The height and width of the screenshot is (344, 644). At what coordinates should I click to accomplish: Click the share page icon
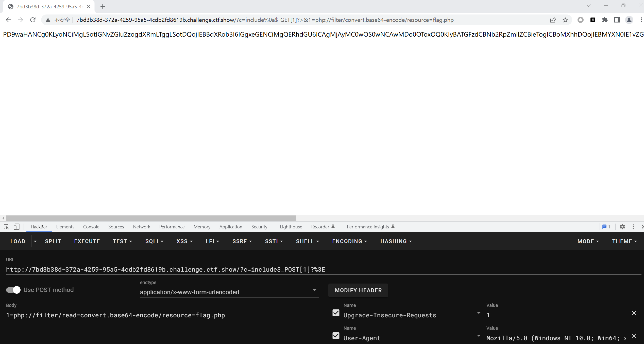pyautogui.click(x=553, y=20)
